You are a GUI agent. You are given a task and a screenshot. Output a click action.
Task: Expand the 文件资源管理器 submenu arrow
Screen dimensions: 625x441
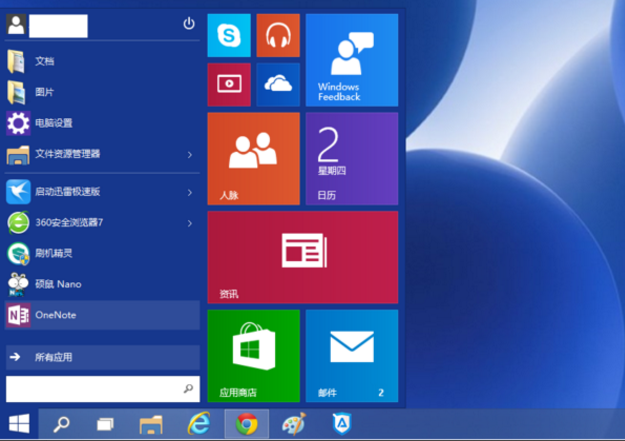pyautogui.click(x=190, y=154)
